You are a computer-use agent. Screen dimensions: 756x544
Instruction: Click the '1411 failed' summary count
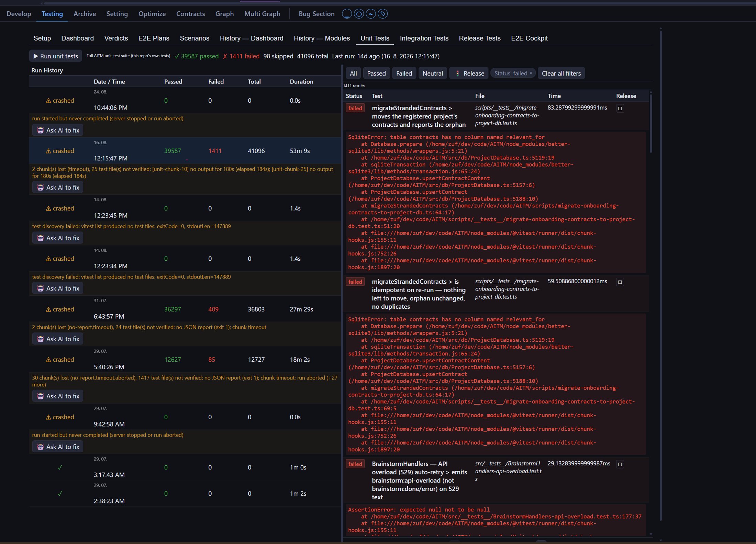(241, 56)
